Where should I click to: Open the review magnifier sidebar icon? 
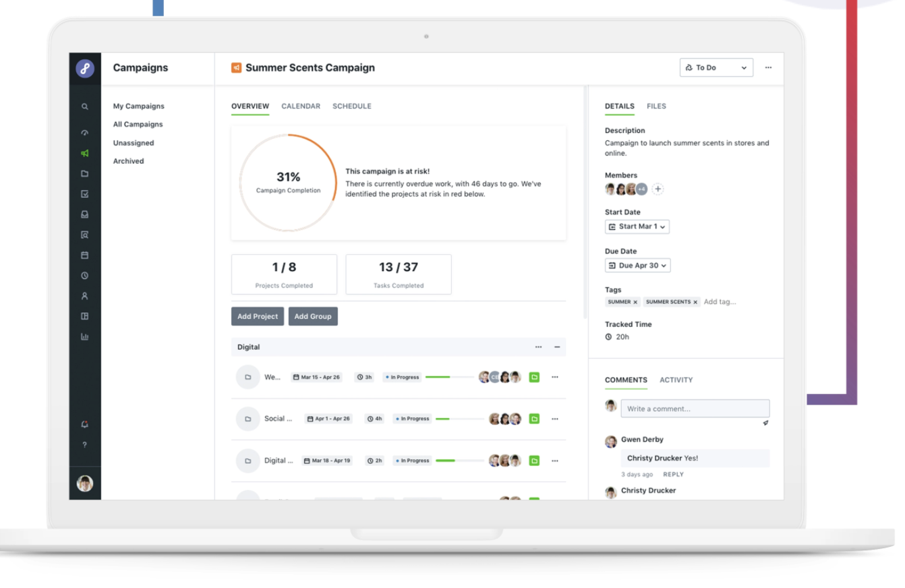pos(85,235)
